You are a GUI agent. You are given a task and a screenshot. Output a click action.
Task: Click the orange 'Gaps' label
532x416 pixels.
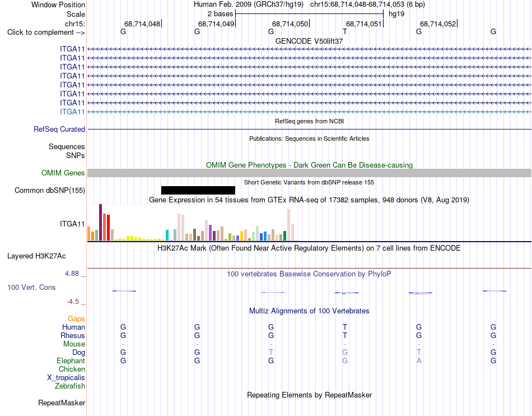click(76, 318)
